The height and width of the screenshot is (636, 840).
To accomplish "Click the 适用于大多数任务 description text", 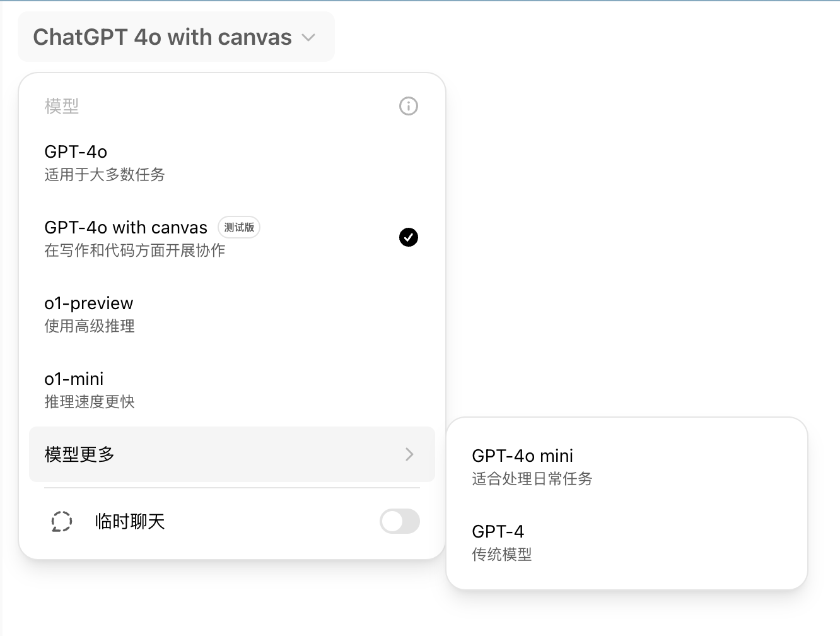I will point(105,175).
